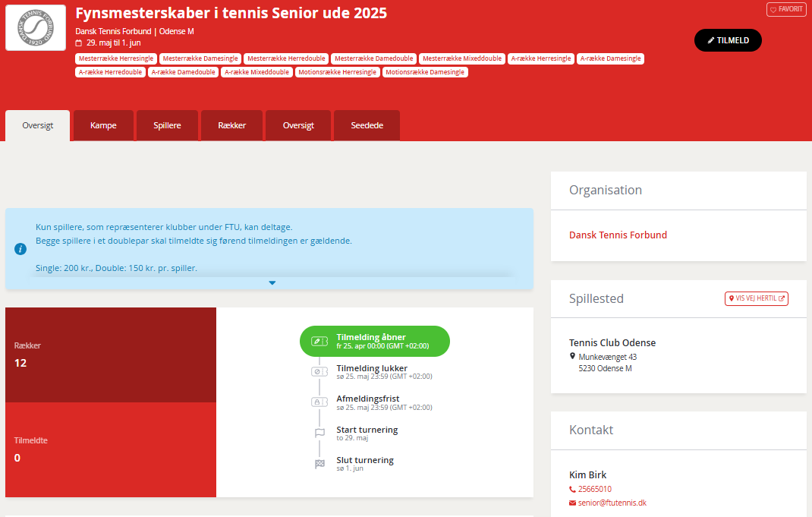The width and height of the screenshot is (812, 517).
Task: Click the Tilmelding åbner ticket icon
Action: (x=319, y=342)
